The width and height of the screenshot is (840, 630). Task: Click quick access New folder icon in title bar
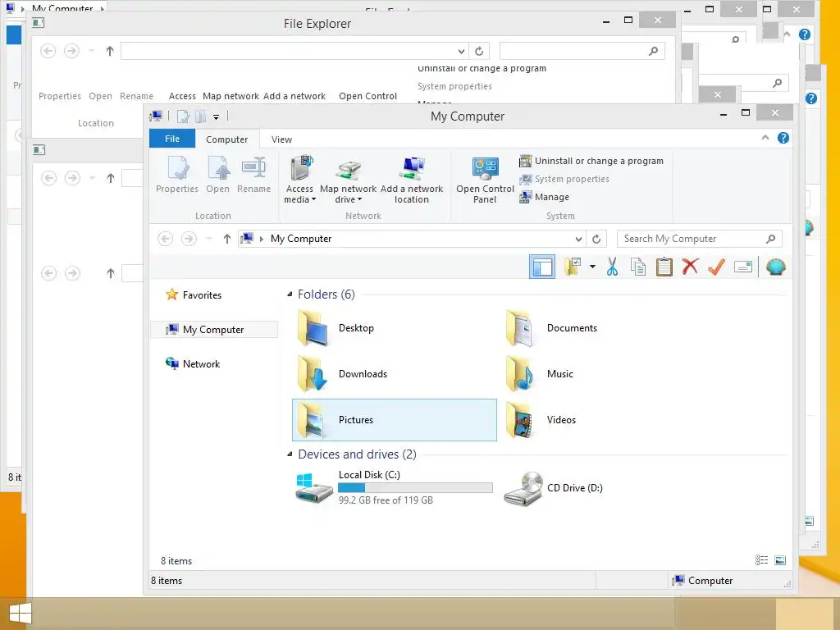click(x=200, y=116)
